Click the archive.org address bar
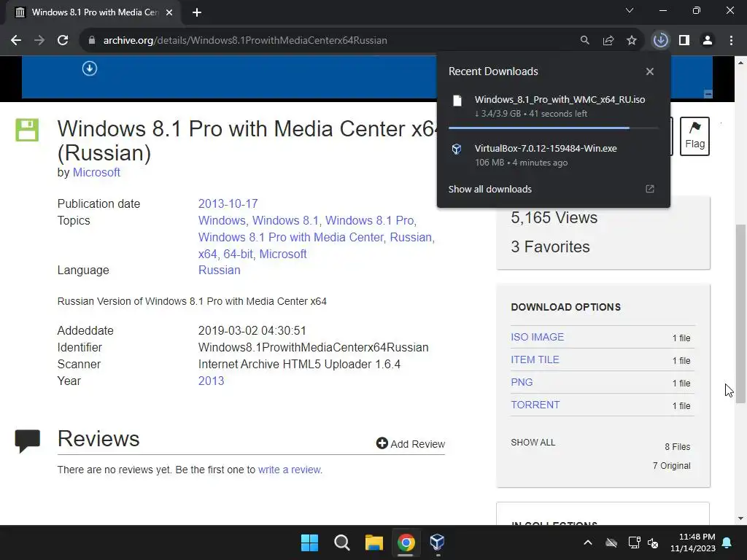 [329, 41]
